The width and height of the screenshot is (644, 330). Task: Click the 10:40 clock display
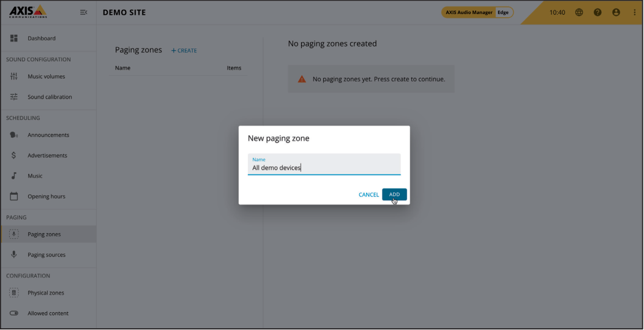557,12
